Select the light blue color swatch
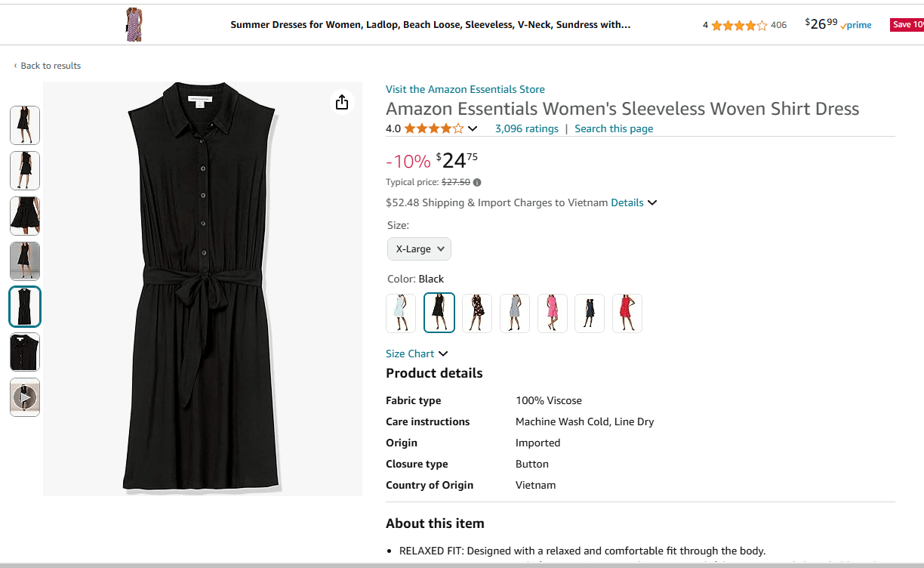Image resolution: width=924 pixels, height=568 pixels. tap(401, 313)
